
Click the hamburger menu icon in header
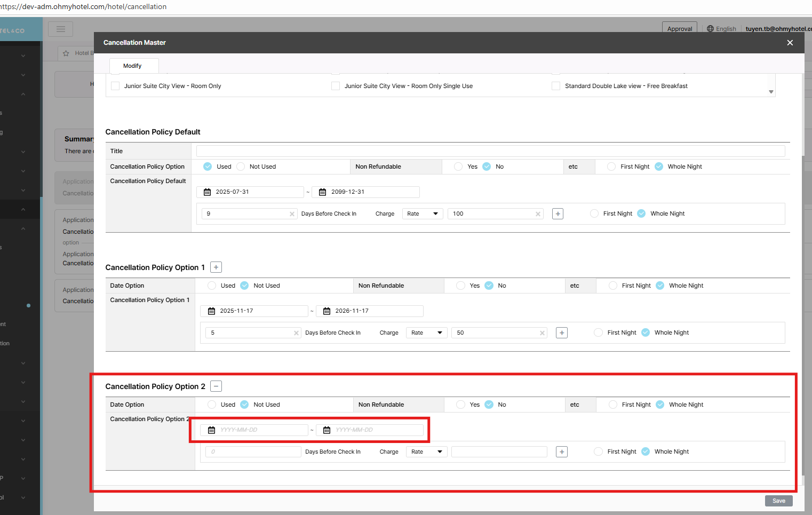click(x=60, y=29)
